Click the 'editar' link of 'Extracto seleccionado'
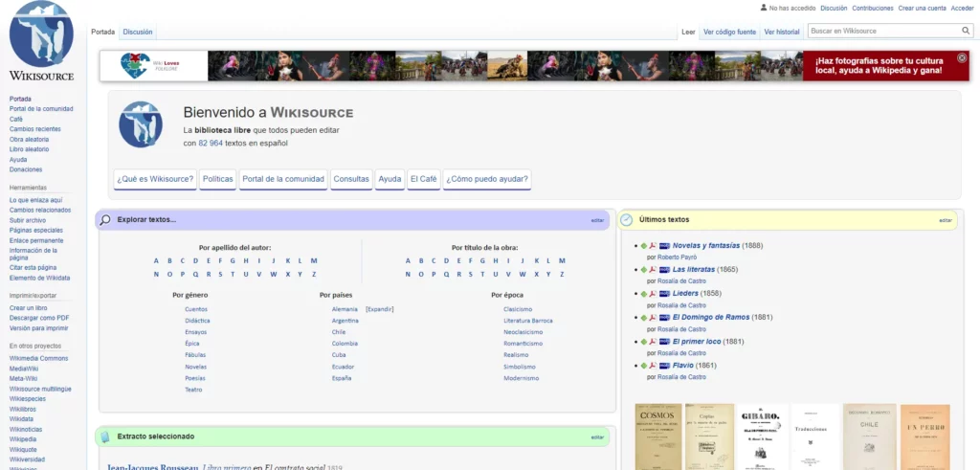This screenshot has height=470, width=980. (x=597, y=437)
